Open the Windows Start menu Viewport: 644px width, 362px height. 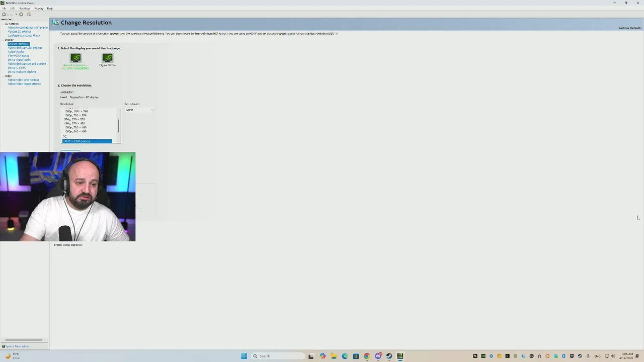coord(244,356)
